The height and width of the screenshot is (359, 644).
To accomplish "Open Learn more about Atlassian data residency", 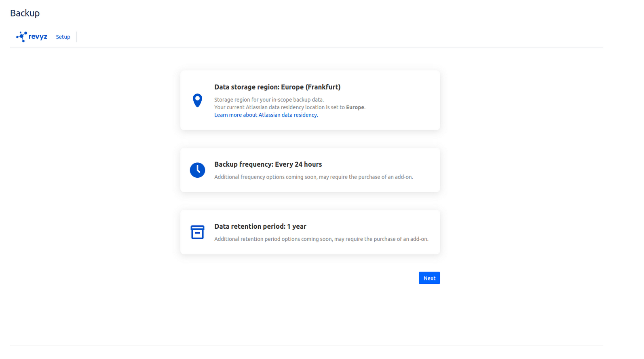I will pyautogui.click(x=266, y=115).
